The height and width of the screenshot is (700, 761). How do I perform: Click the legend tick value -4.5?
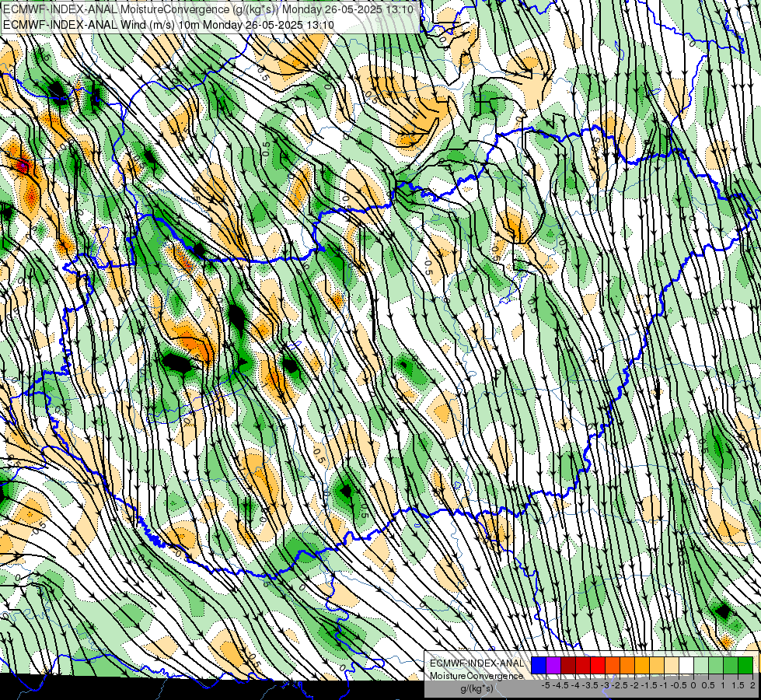561,685
